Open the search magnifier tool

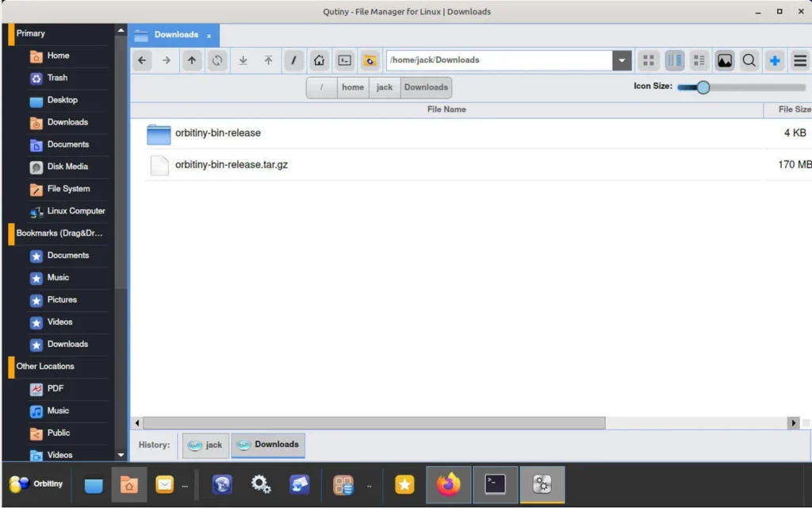(749, 60)
